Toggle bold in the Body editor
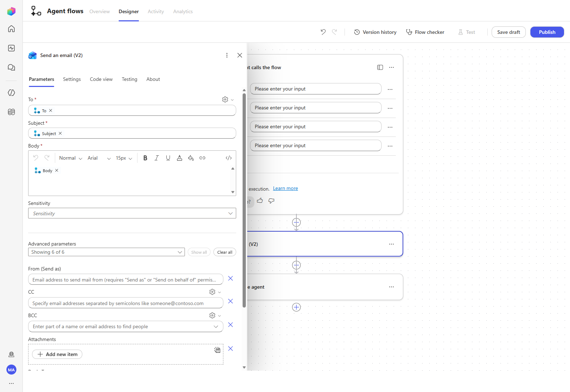 (145, 158)
